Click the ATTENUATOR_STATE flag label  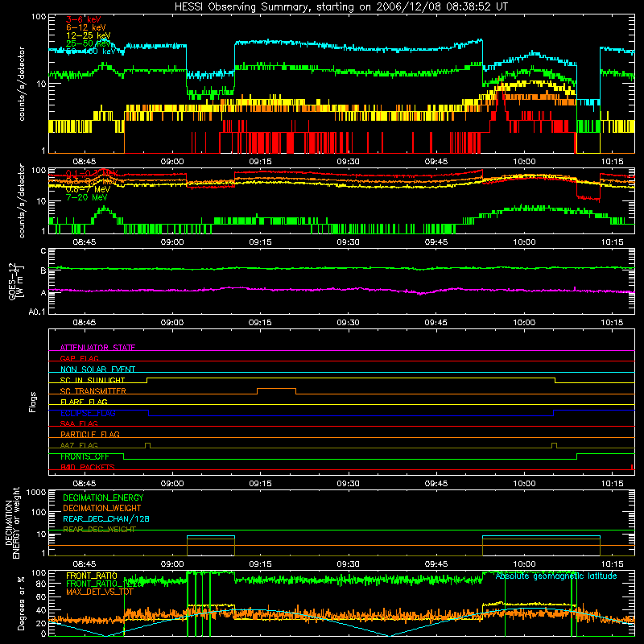[97, 348]
